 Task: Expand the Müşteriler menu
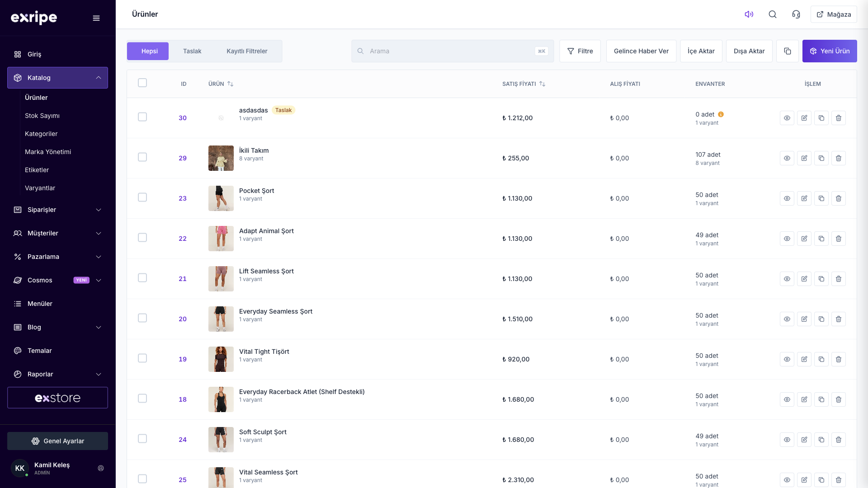(57, 233)
